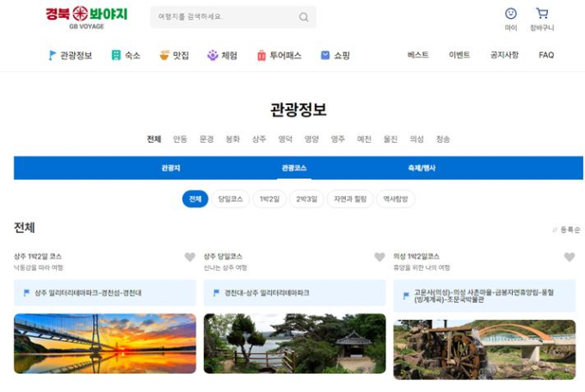
Task: Choose the 자연과 힐링 filter
Action: tap(350, 199)
